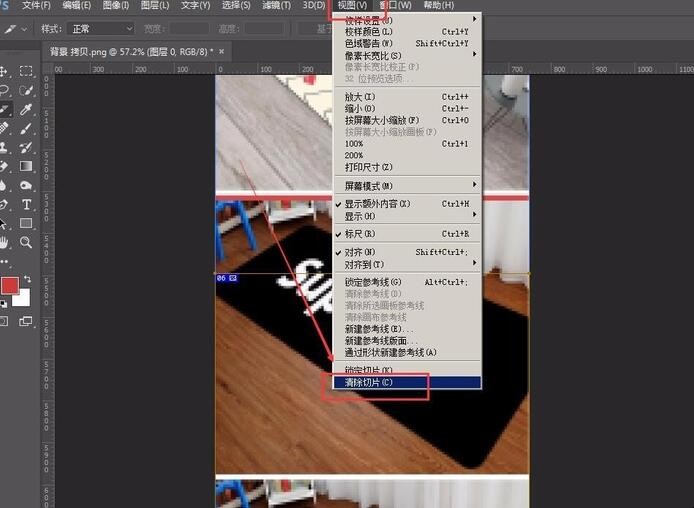The height and width of the screenshot is (508, 694).
Task: Select the Blur tool
Action: [4, 185]
